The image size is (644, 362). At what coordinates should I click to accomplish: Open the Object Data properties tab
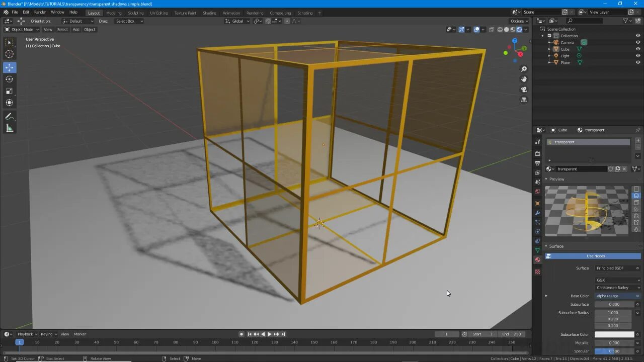pyautogui.click(x=537, y=250)
